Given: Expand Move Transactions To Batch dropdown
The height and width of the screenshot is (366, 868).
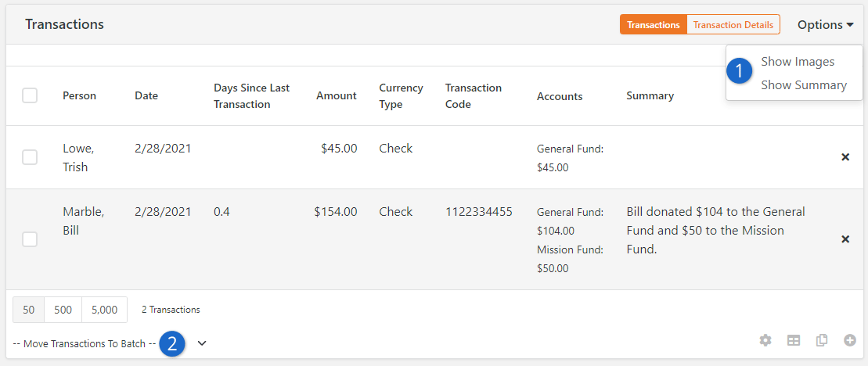Looking at the screenshot, I should click(110, 343).
